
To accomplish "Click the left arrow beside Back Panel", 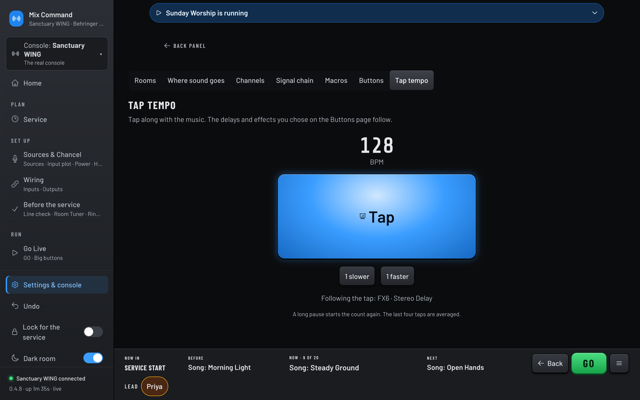I will point(167,46).
